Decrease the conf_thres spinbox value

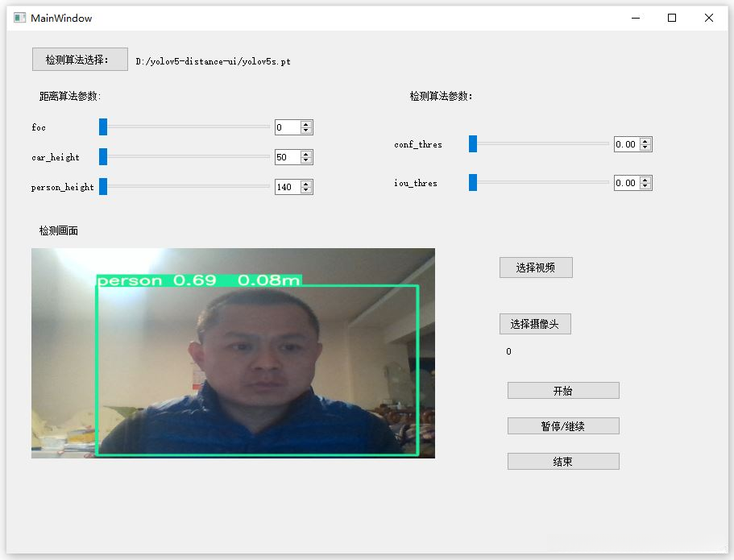645,147
